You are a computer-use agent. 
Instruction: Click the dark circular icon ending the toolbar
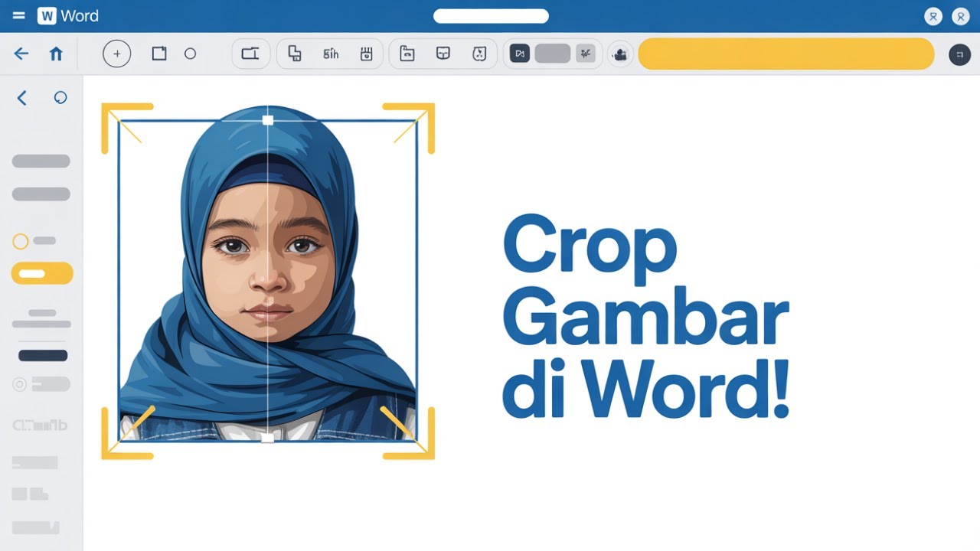pyautogui.click(x=960, y=54)
